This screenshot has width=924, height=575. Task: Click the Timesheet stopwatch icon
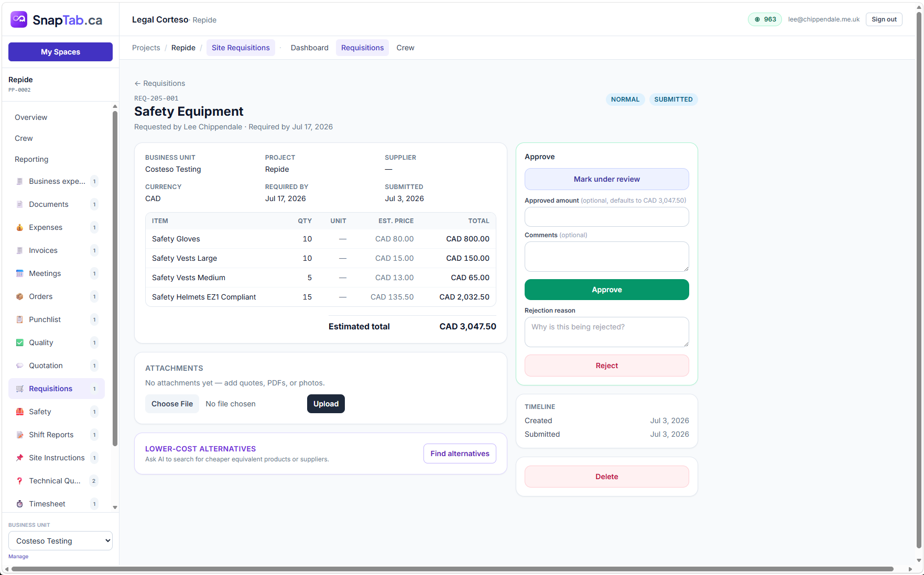pyautogui.click(x=19, y=504)
